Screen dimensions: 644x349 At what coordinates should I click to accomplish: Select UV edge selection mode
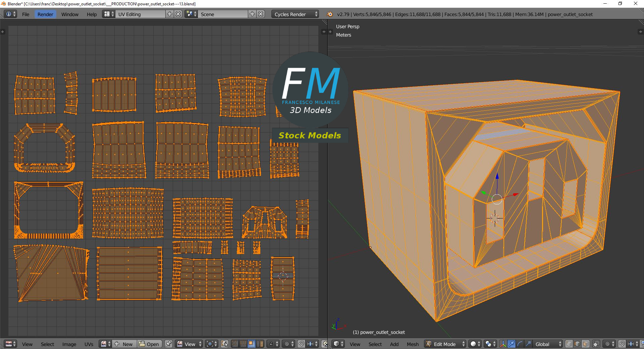[x=243, y=344]
